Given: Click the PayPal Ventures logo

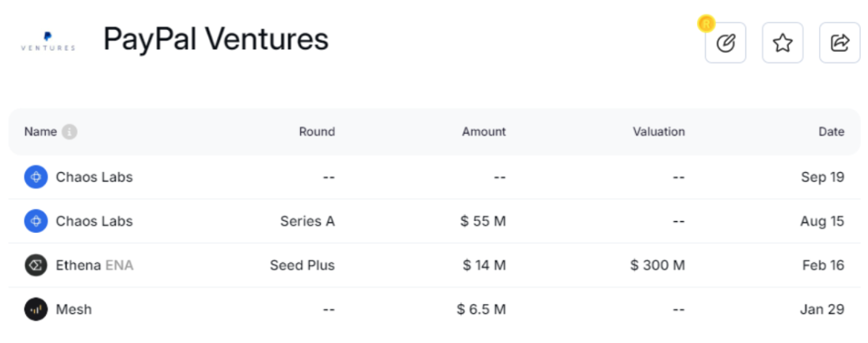Looking at the screenshot, I should 48,41.
